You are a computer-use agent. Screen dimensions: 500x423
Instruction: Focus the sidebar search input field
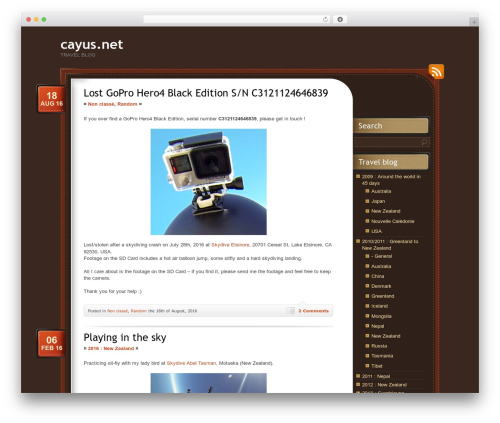point(391,142)
